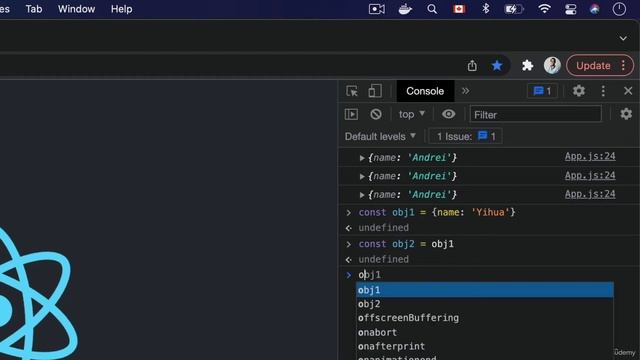Open screen recording menu bar icon
Image resolution: width=640 pixels, height=360 pixels.
coord(376,9)
